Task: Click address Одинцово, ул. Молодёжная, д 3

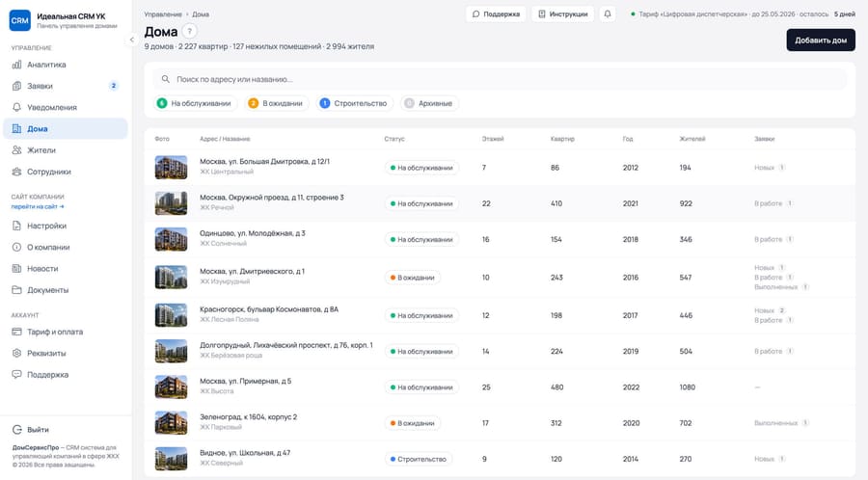Action: tap(253, 233)
